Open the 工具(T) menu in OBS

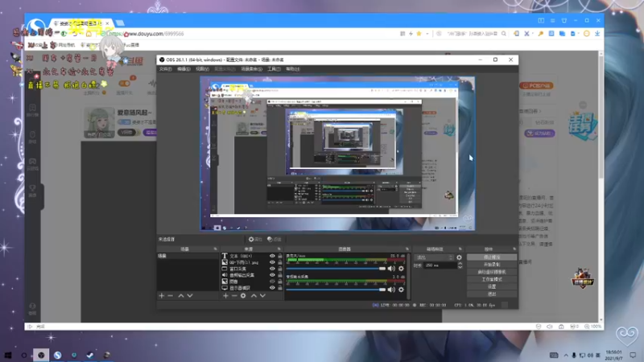click(274, 69)
